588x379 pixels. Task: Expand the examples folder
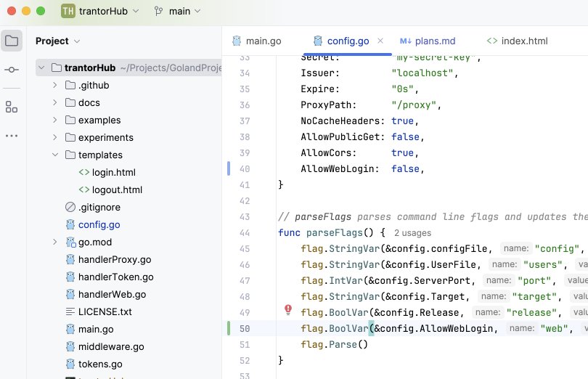54,120
